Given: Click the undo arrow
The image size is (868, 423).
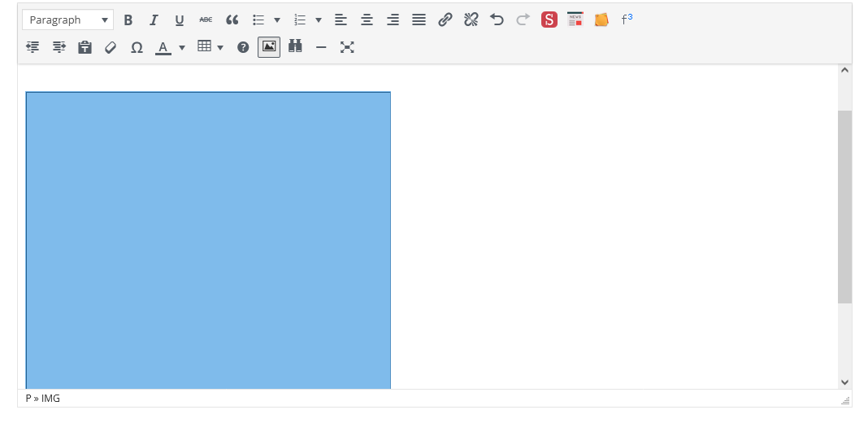Looking at the screenshot, I should 497,20.
